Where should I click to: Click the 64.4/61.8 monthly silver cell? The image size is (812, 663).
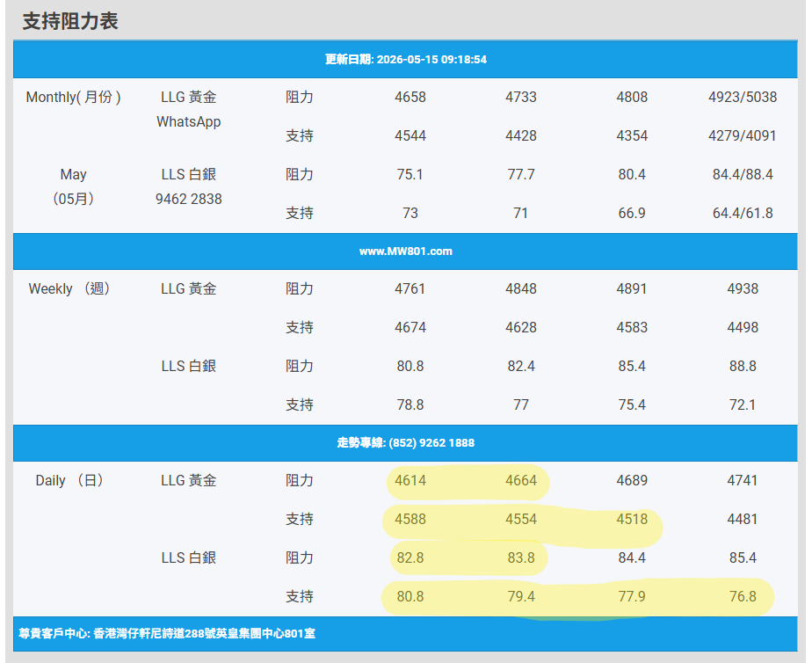click(743, 213)
